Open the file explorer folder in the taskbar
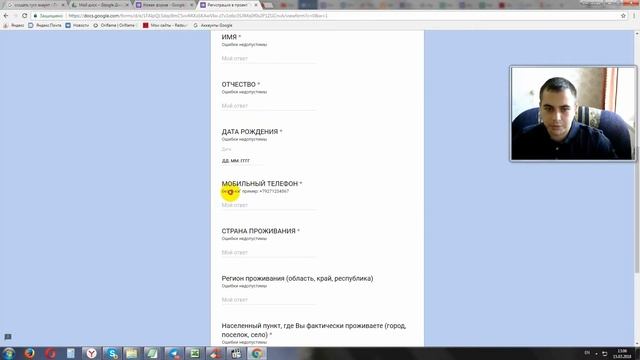Image resolution: width=640 pixels, height=360 pixels. pos(132,353)
